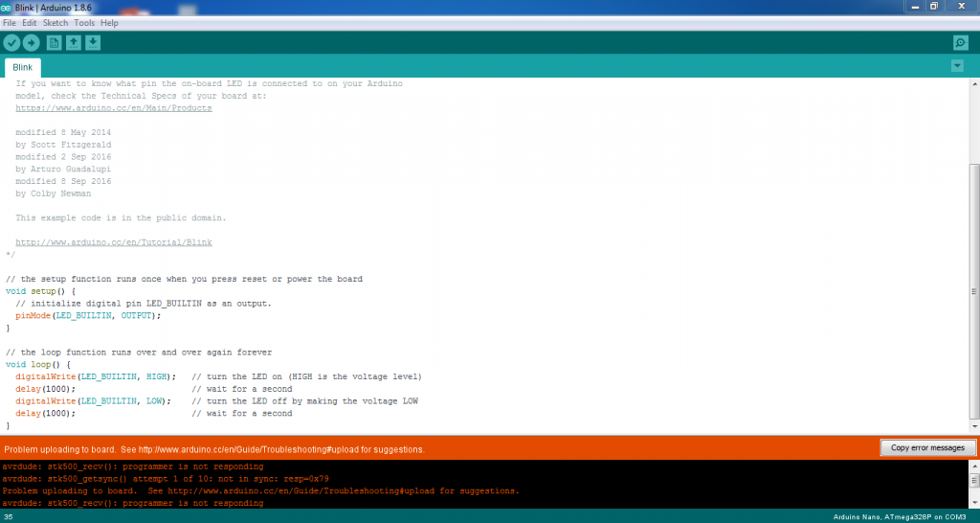This screenshot has width=980, height=523.
Task: Open the Sketch menu
Action: [56, 23]
